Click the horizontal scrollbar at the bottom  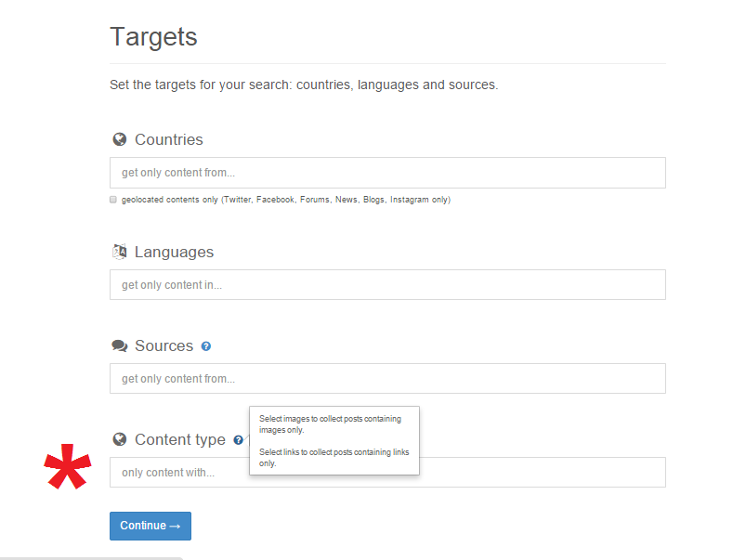pyautogui.click(x=93, y=557)
